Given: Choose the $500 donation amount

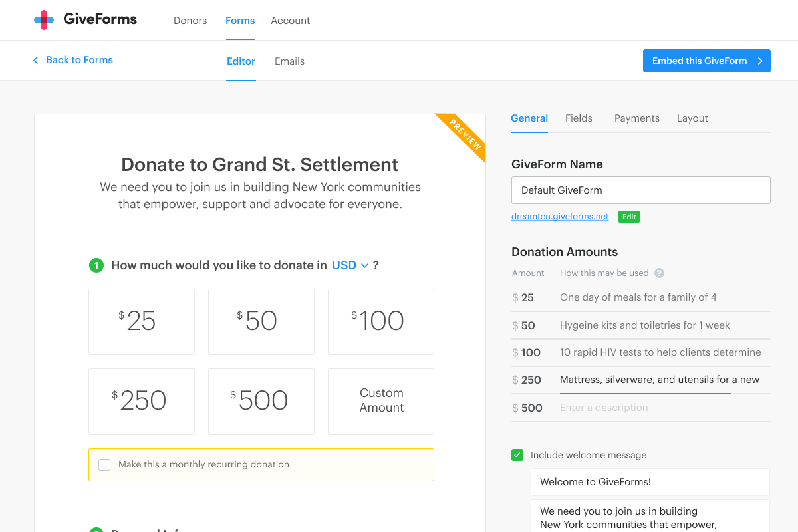Looking at the screenshot, I should (261, 402).
